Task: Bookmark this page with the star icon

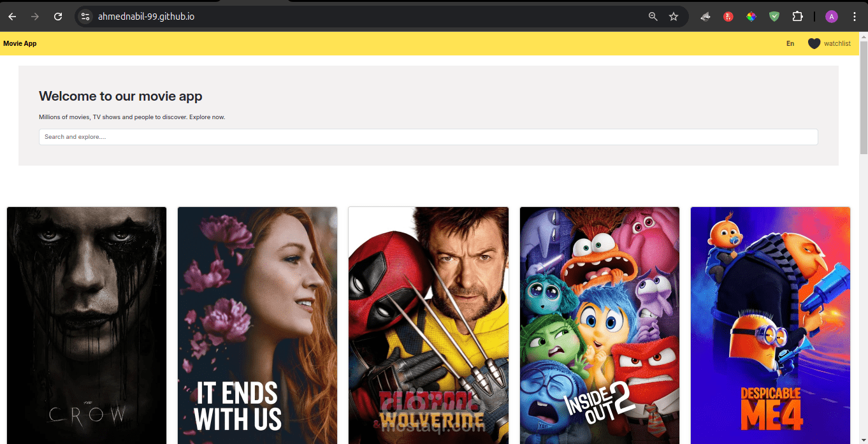Action: [x=674, y=17]
